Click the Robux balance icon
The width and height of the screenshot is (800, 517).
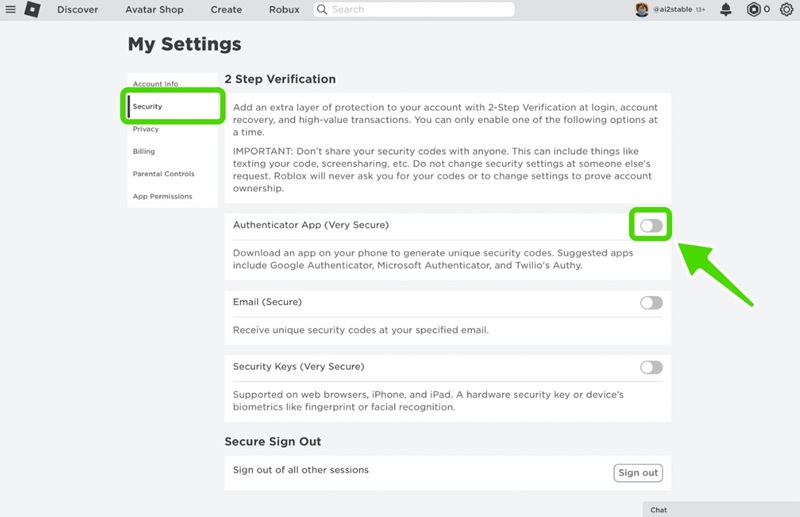point(753,10)
